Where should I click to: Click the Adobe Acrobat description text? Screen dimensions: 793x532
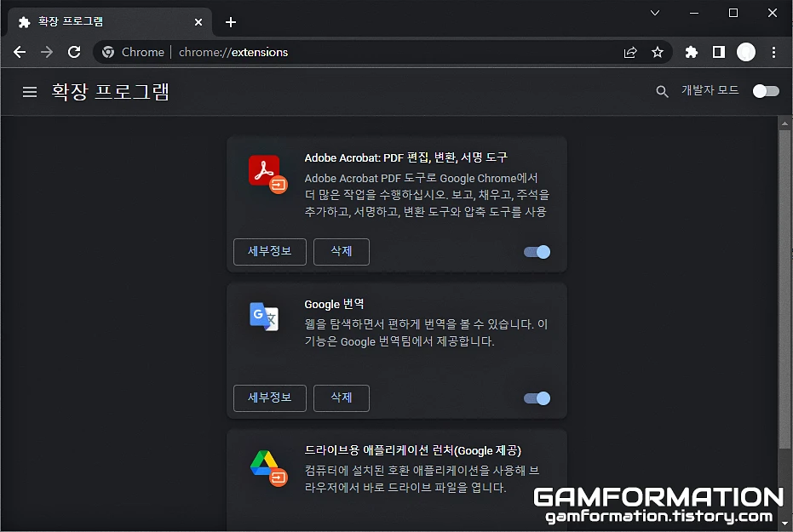click(x=427, y=195)
